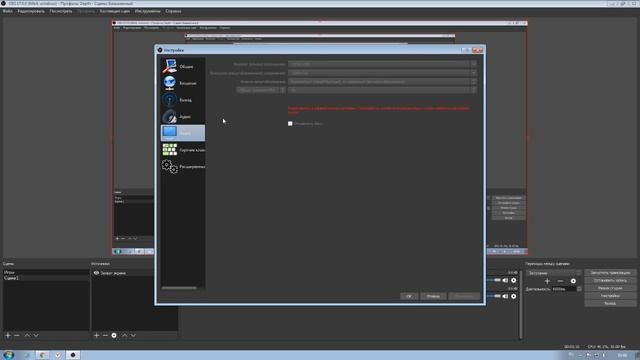The image size is (640, 360).
Task: Click the settings sidebar horizontal scrollbar
Action: [179, 288]
